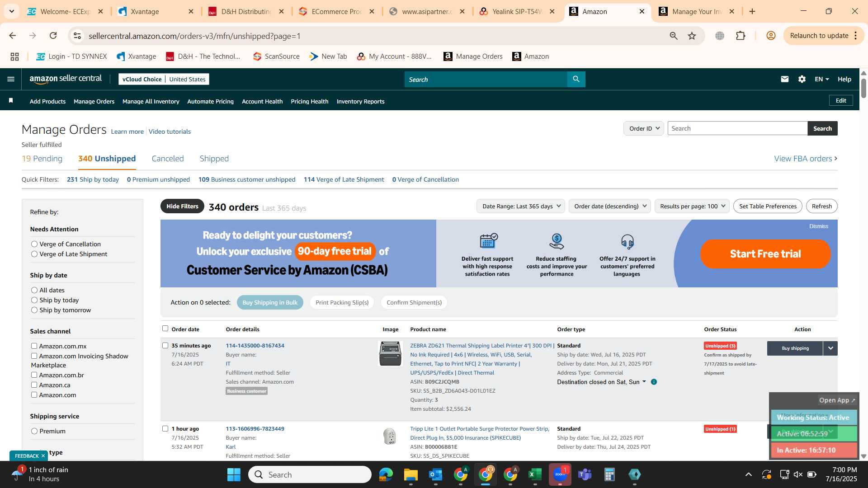Open the Chrome profile avatar icon
This screenshot has width=868, height=488.
[x=771, y=36]
